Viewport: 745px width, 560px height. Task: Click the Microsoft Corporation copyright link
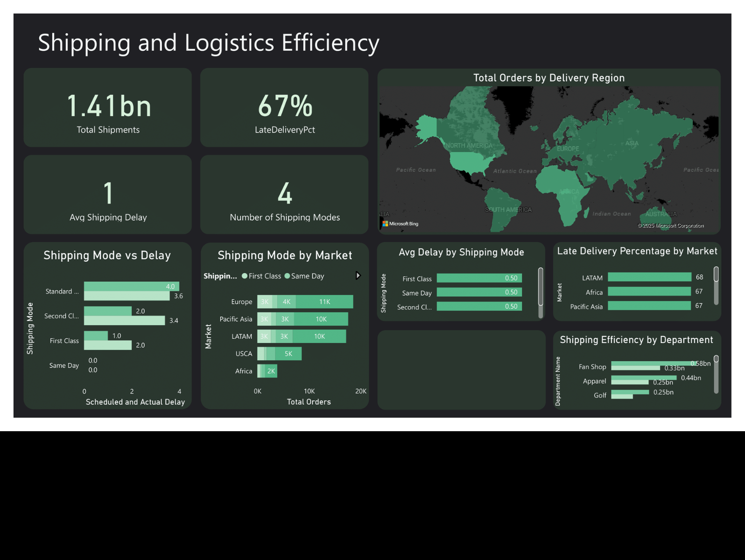coord(671,226)
